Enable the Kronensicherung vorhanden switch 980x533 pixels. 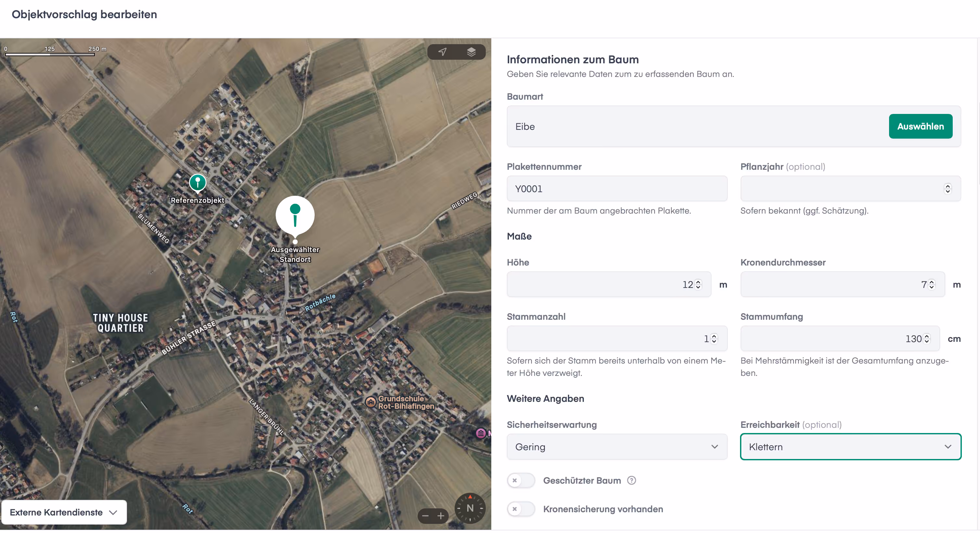tap(521, 509)
